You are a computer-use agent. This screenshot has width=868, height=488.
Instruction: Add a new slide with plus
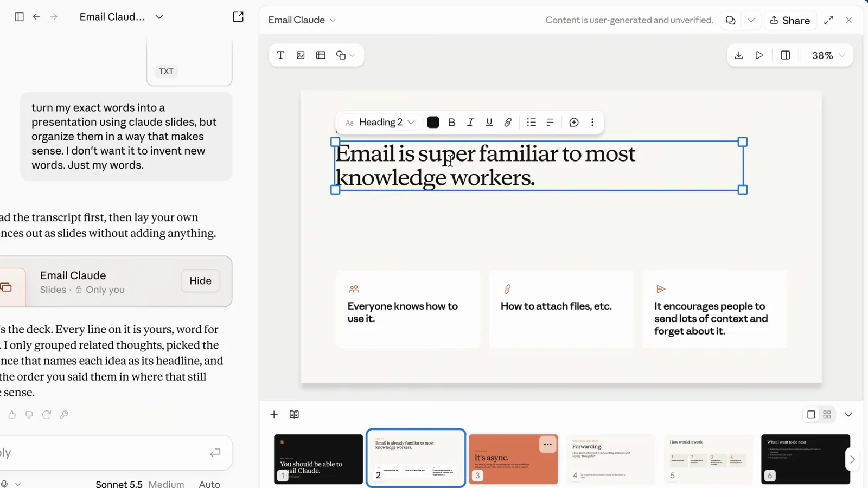coord(274,415)
